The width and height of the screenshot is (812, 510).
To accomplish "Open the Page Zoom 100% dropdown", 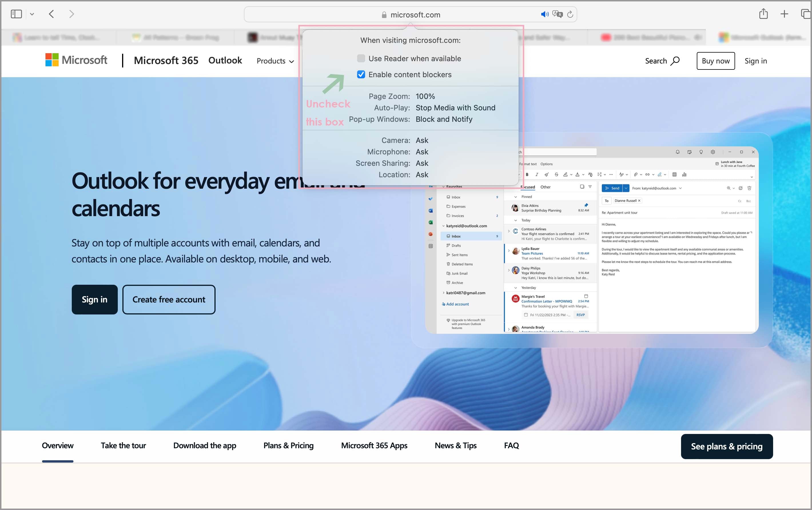I will 425,96.
